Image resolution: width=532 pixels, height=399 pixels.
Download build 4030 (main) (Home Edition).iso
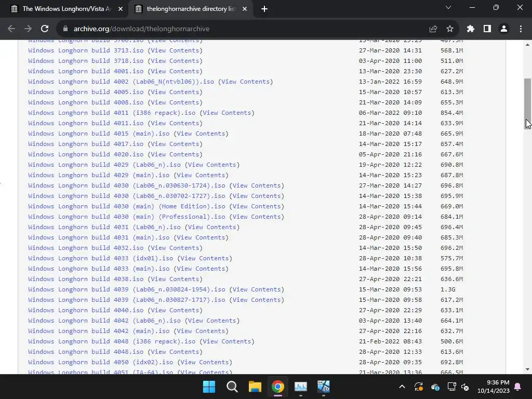pos(127,206)
